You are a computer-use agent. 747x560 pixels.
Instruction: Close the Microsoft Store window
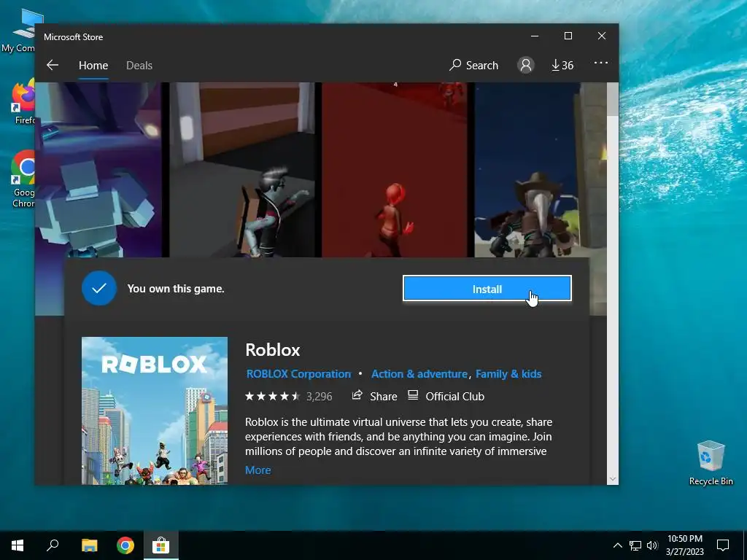(x=602, y=36)
